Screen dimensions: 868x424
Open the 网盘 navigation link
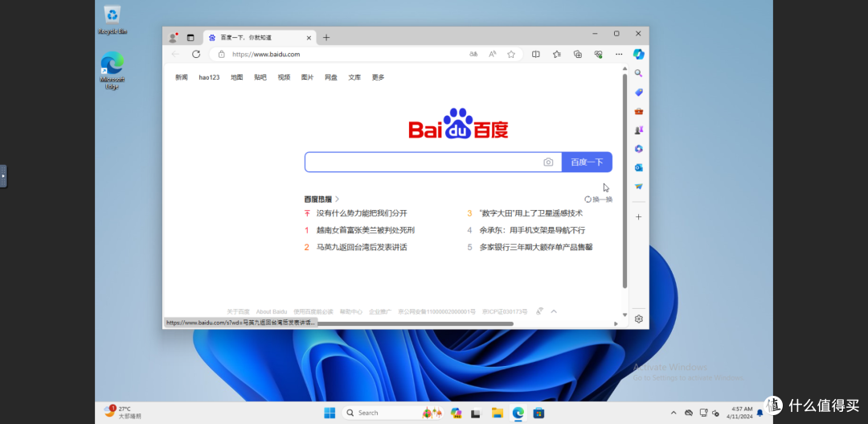coord(331,77)
